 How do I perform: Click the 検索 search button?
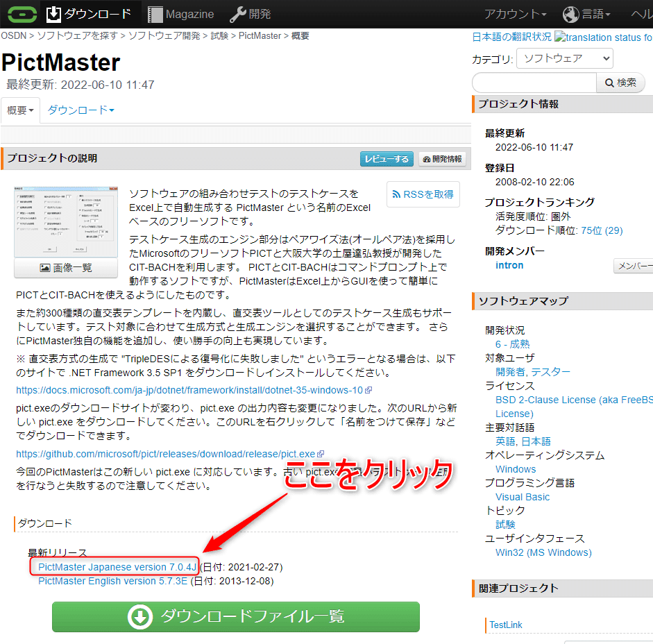click(x=620, y=83)
